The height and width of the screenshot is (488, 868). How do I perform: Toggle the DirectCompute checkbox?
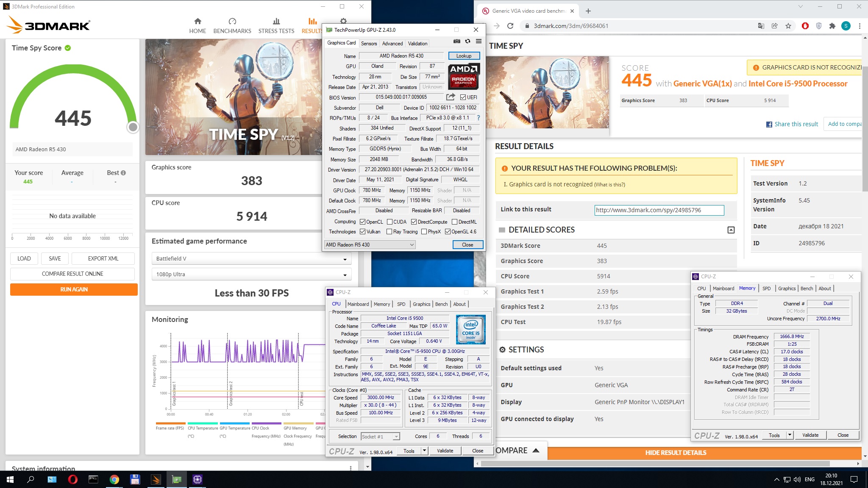point(414,222)
